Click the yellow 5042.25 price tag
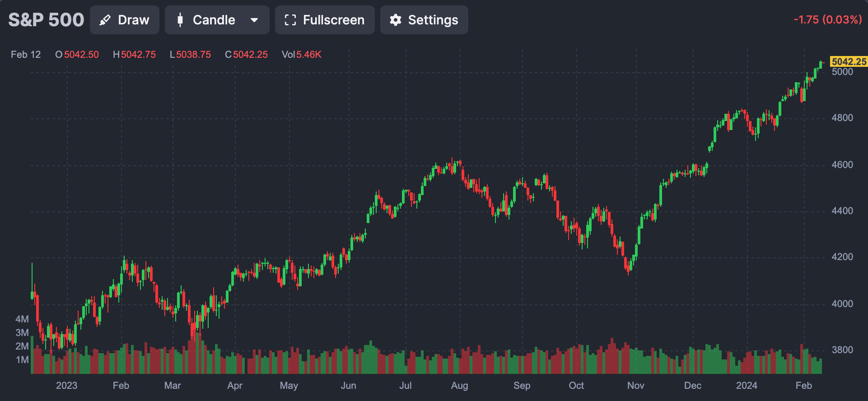Screen dimensions: 868x401 pyautogui.click(x=849, y=61)
